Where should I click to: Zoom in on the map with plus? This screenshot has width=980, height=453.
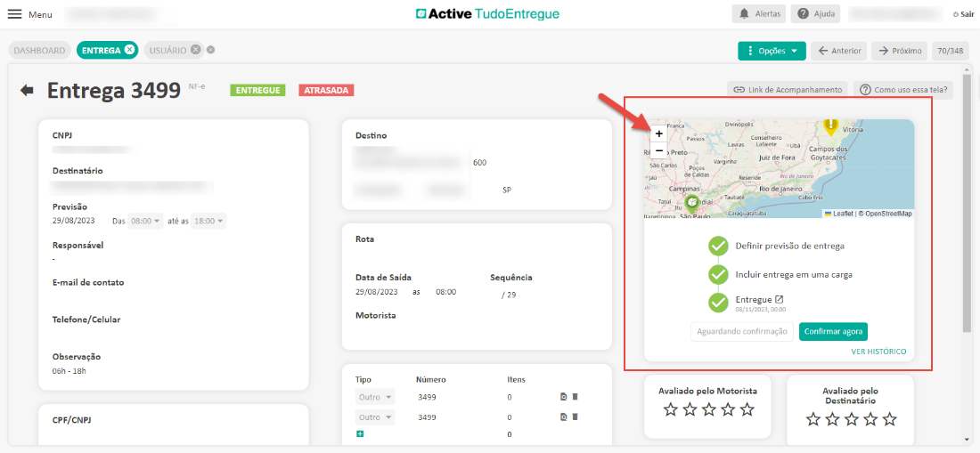(x=658, y=133)
